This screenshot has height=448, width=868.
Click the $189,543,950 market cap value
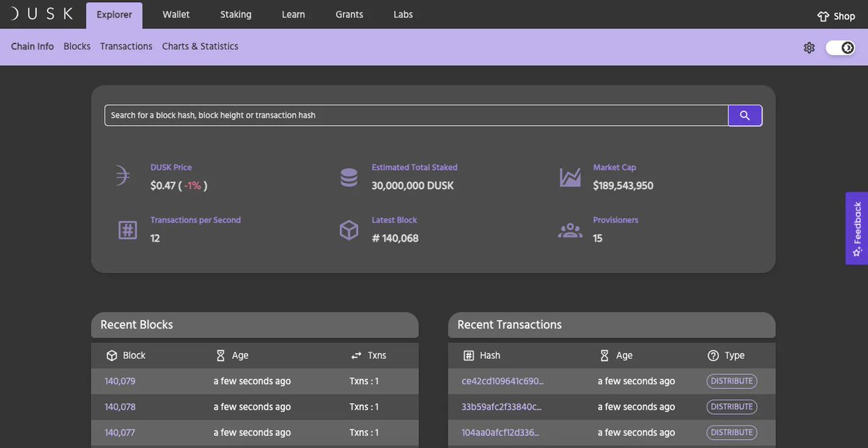coord(624,186)
